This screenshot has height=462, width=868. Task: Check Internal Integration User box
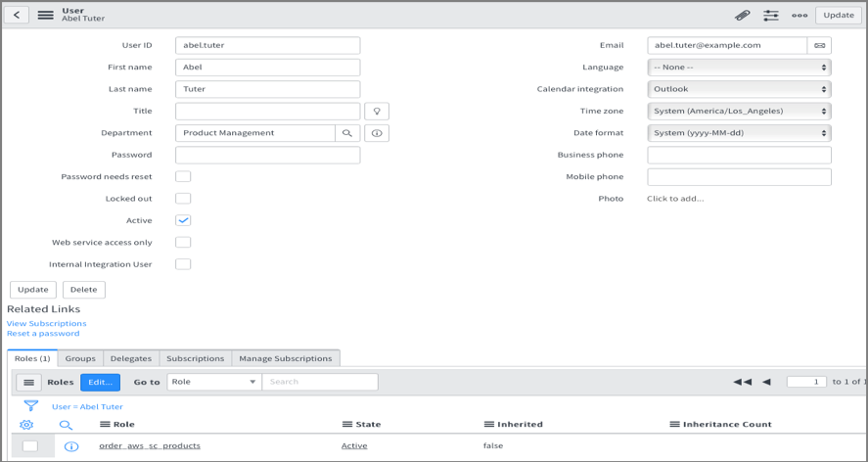point(183,264)
